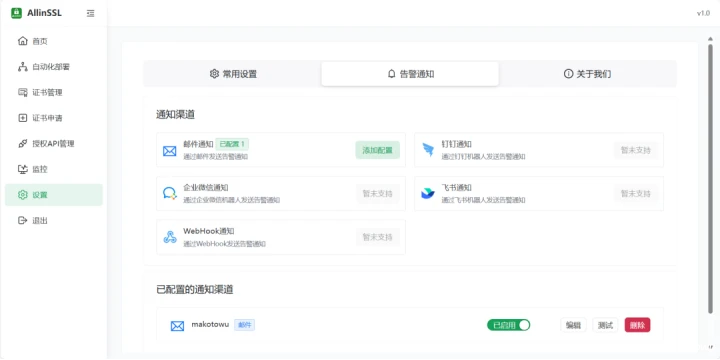Screen dimensions: 720x360
Task: Go to 自动化部署 in the sidebar
Action: [x=54, y=67]
